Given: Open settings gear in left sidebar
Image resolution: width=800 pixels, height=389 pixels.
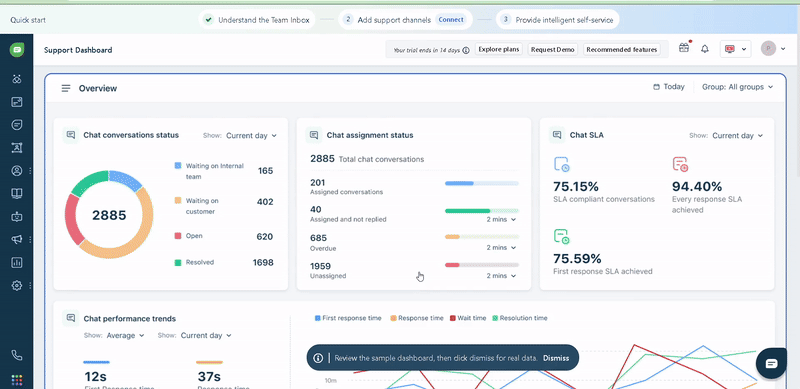Looking at the screenshot, I should [16, 285].
